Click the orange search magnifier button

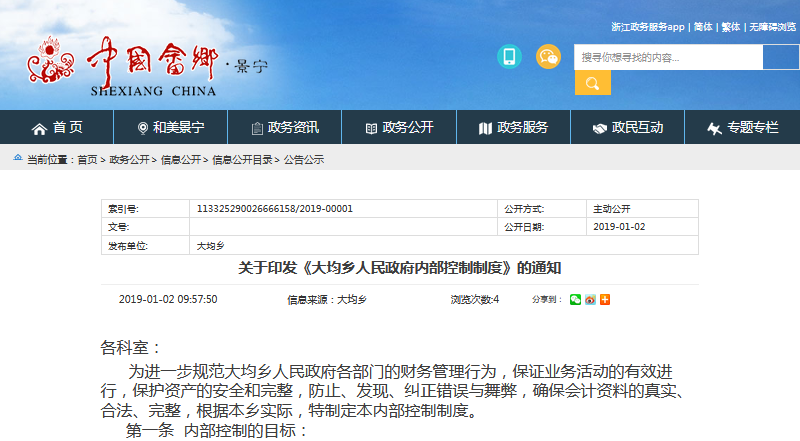[592, 83]
